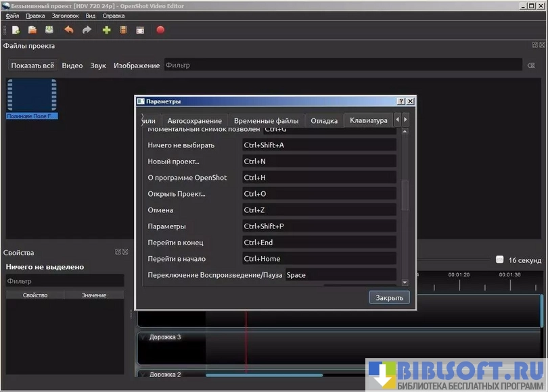Switch to the Автосохранение tab

[x=194, y=120]
